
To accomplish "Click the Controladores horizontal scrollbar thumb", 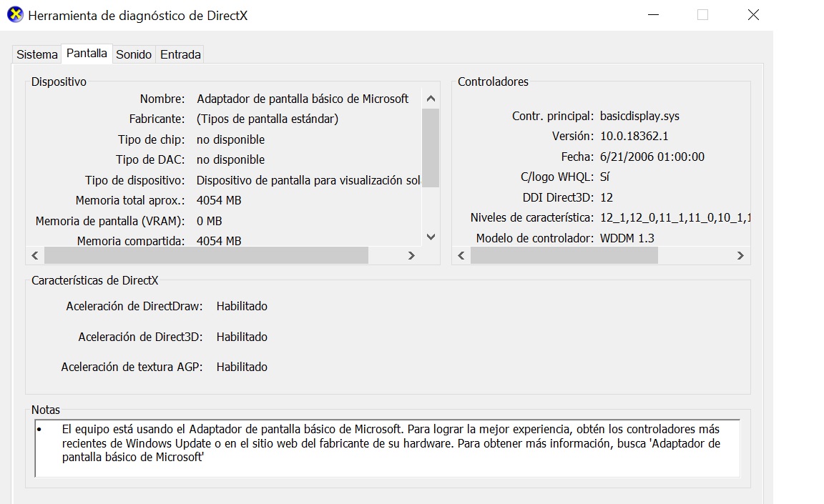I will (x=564, y=256).
